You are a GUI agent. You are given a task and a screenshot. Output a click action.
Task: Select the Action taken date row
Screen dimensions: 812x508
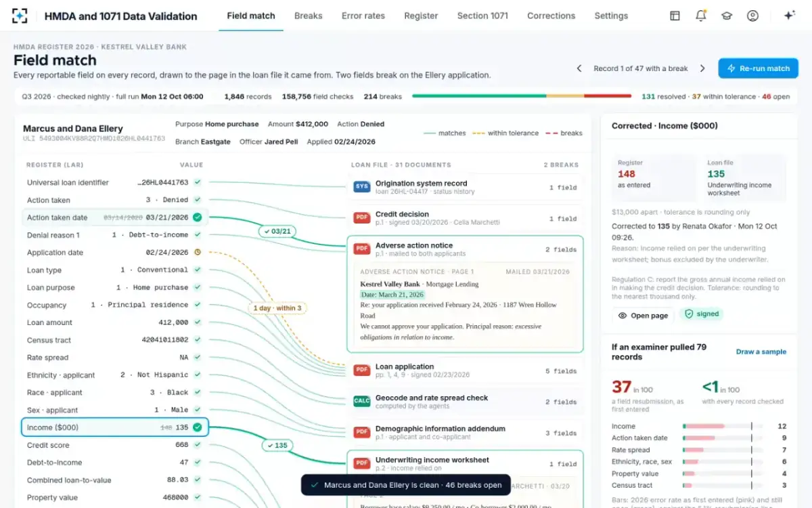point(115,217)
